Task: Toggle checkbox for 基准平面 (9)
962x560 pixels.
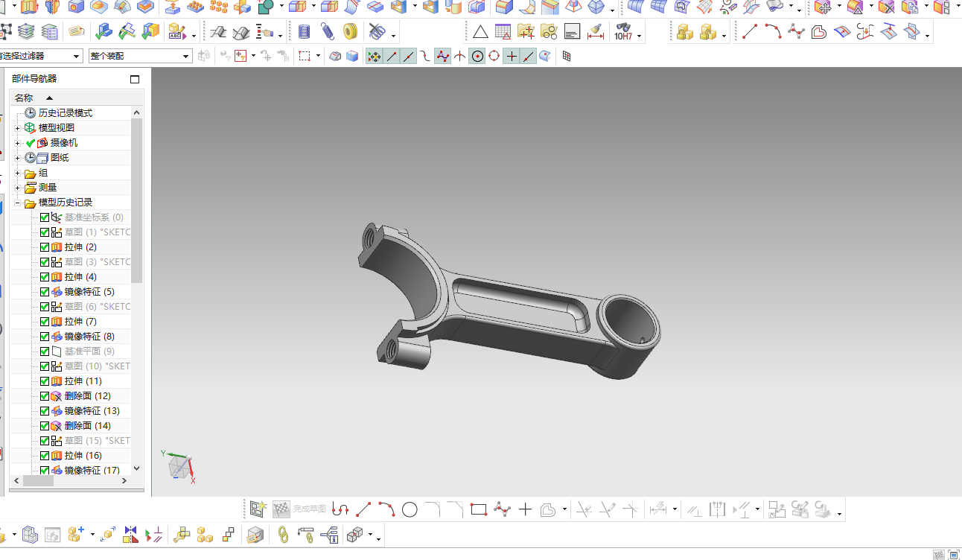Action: [45, 351]
